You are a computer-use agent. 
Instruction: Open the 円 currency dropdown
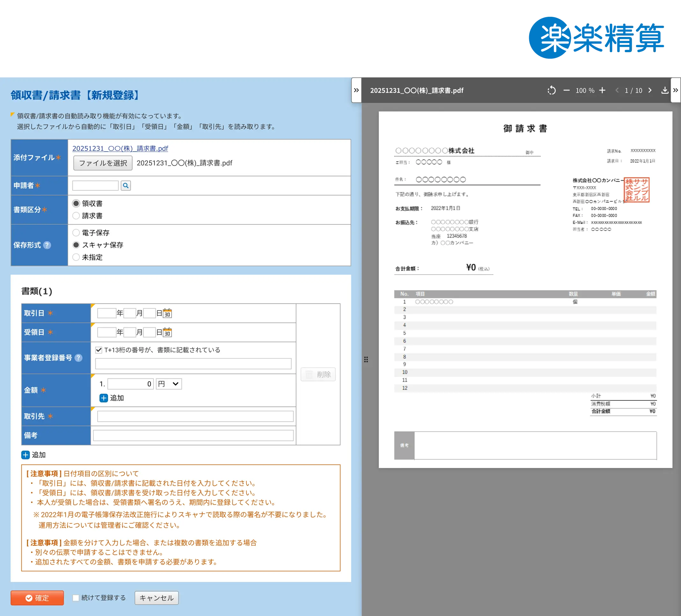click(x=168, y=384)
